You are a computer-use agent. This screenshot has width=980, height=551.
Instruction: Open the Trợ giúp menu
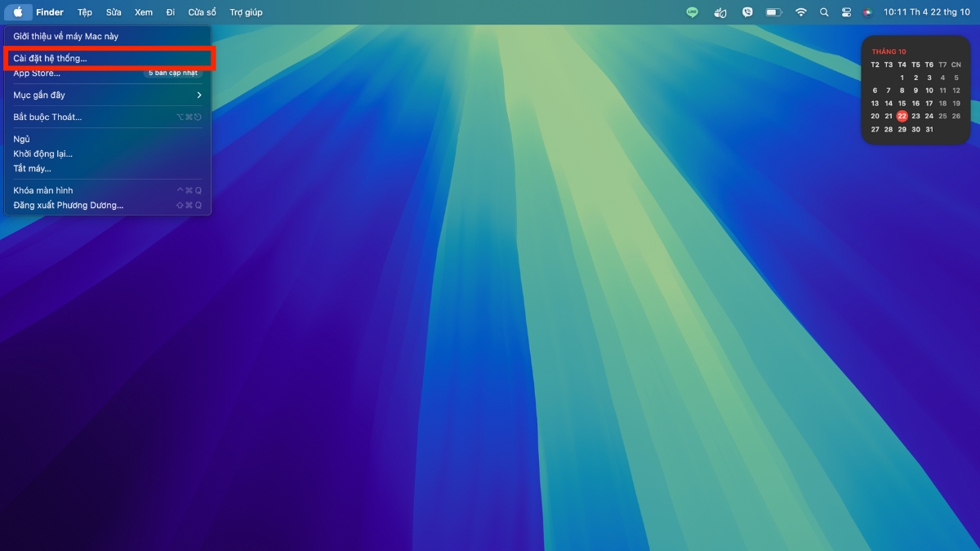[246, 12]
